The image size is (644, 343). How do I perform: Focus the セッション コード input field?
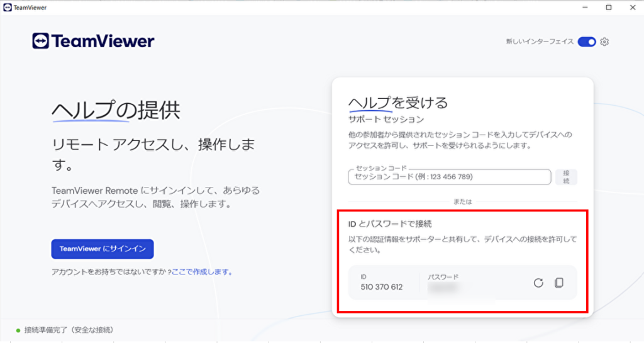[449, 177]
